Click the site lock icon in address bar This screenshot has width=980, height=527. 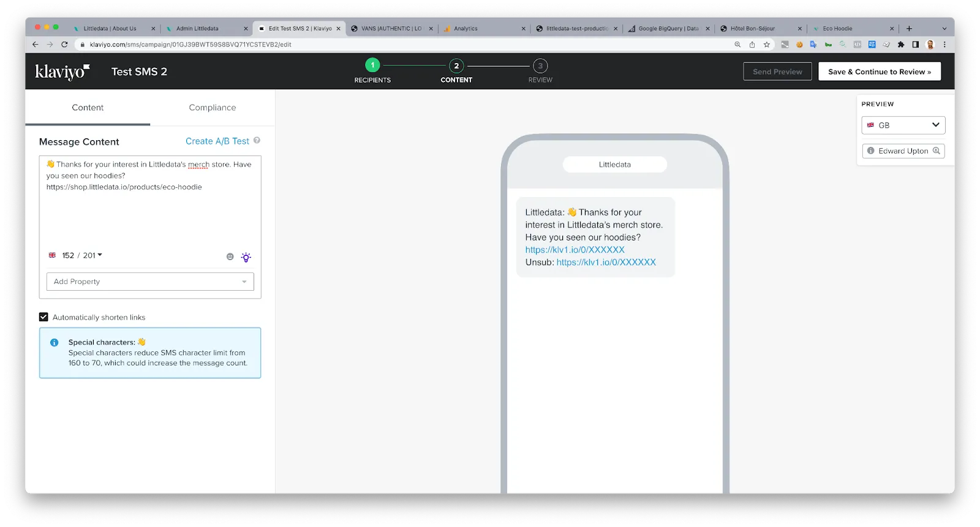click(82, 45)
